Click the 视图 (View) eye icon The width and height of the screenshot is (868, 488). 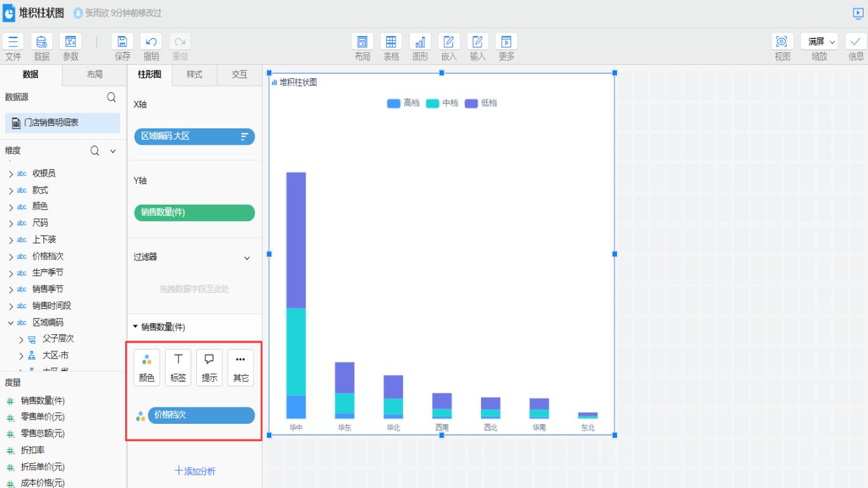pyautogui.click(x=782, y=42)
